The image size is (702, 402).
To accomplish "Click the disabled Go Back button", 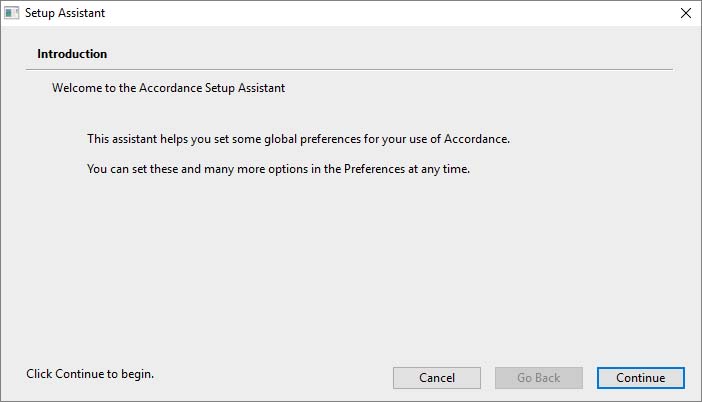I will pyautogui.click(x=539, y=378).
